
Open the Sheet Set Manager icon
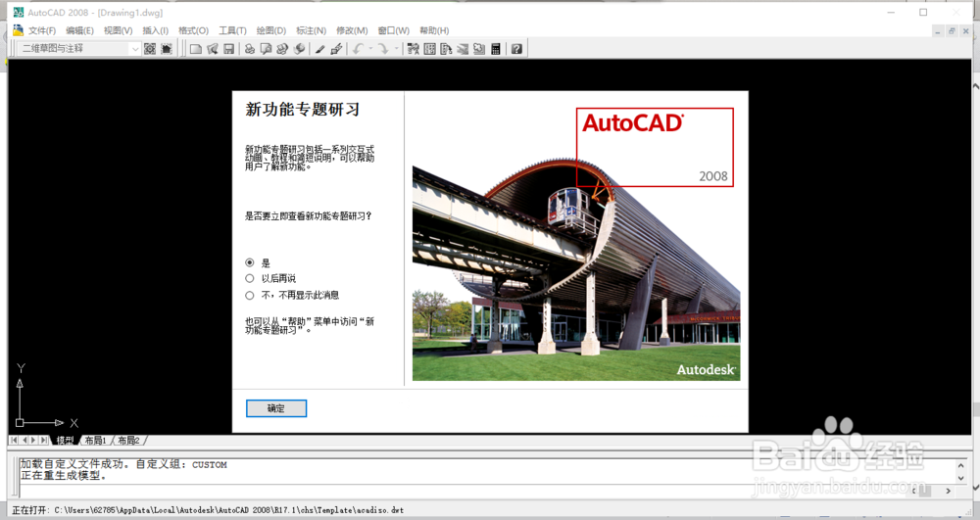463,49
